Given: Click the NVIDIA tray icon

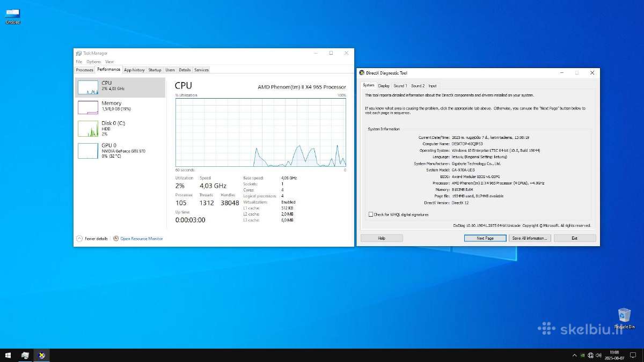Looking at the screenshot, I should [582, 355].
